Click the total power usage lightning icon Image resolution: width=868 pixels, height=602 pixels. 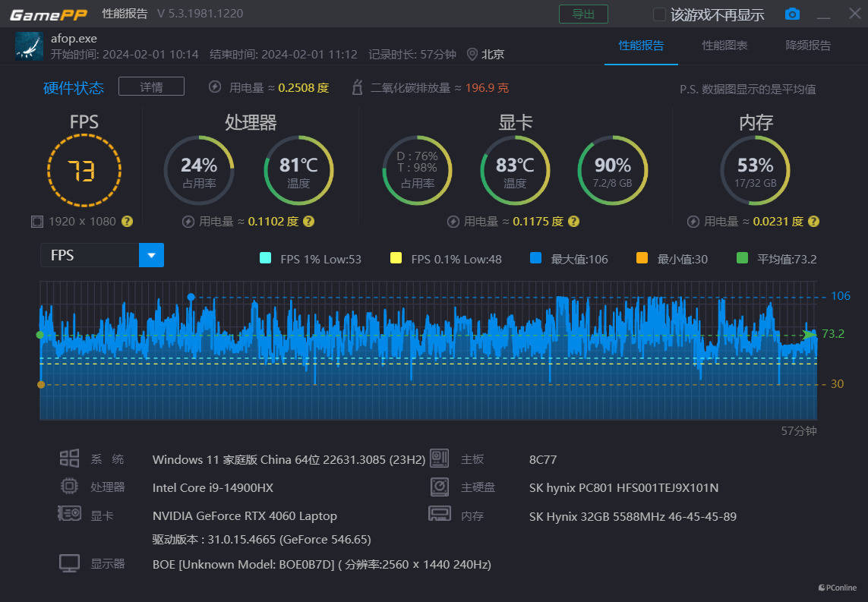[215, 88]
